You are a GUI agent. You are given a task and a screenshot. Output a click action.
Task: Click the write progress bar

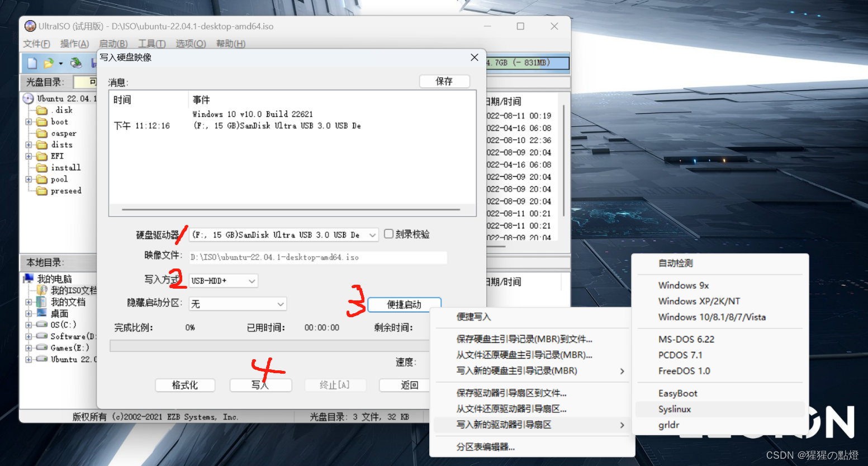(x=270, y=346)
